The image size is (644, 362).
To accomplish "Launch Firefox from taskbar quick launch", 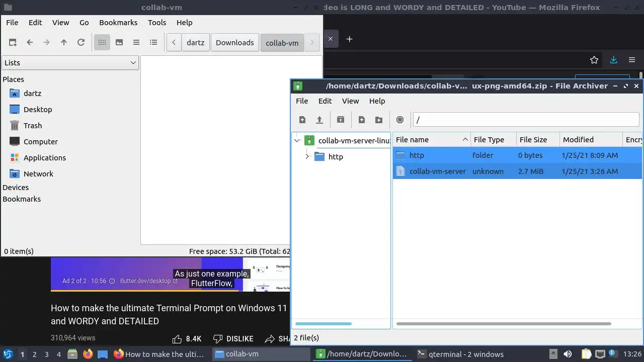I will click(x=88, y=354).
